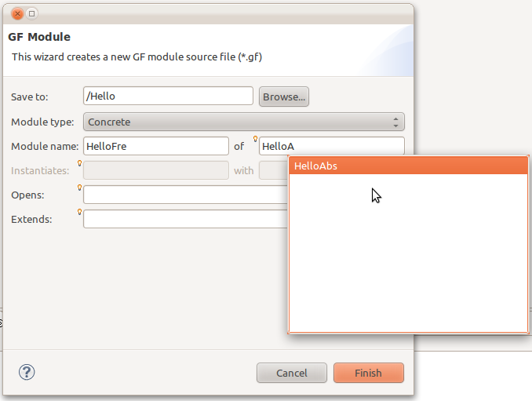Image resolution: width=532 pixels, height=401 pixels.
Task: Click inside the Opens text field
Action: click(184, 195)
